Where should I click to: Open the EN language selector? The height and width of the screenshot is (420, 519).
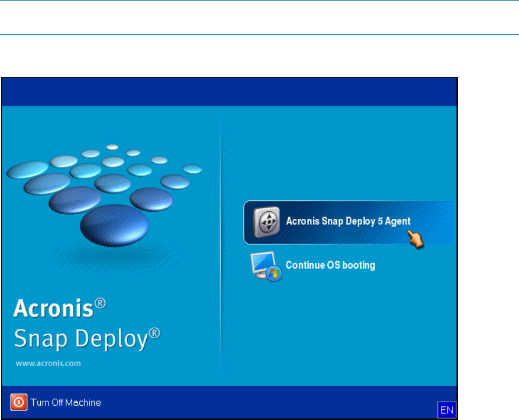coord(446,409)
